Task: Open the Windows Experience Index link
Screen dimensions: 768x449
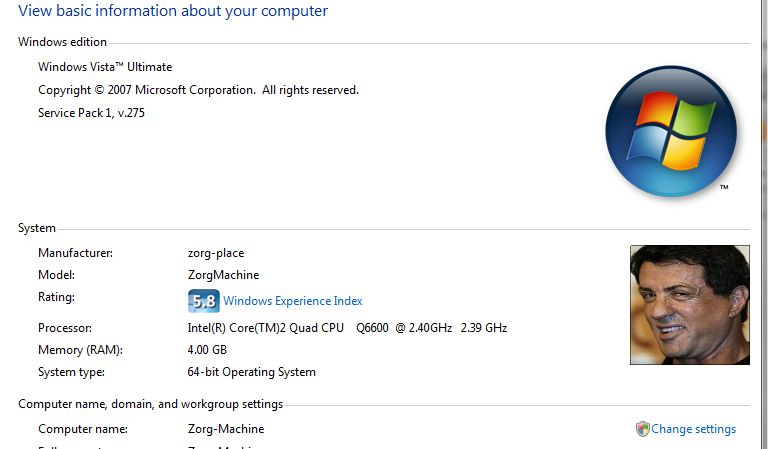Action: click(x=292, y=301)
